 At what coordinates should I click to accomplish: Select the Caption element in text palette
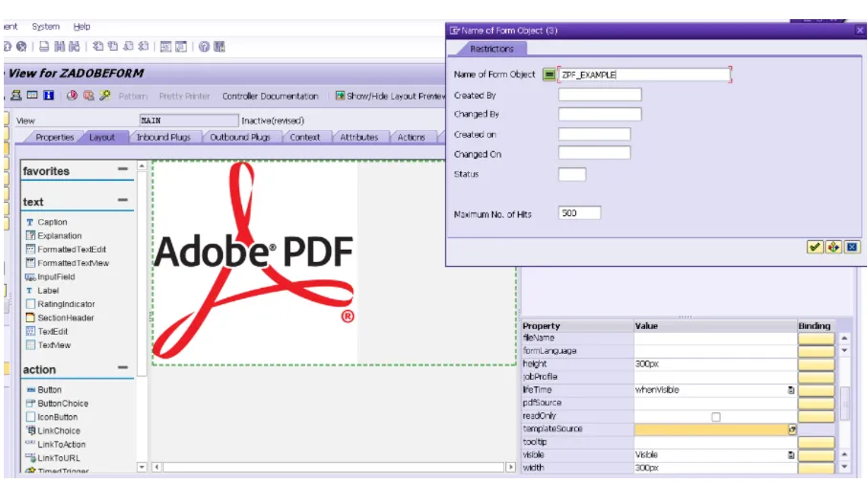click(52, 222)
